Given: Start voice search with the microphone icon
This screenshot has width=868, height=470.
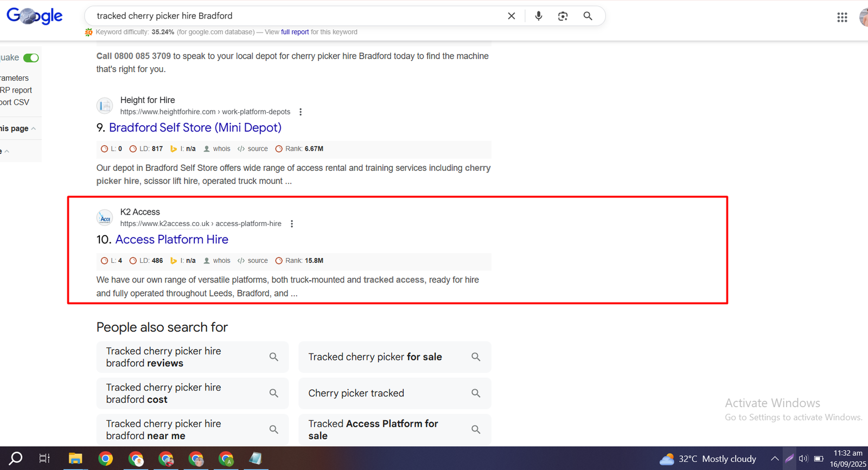Looking at the screenshot, I should 538,16.
